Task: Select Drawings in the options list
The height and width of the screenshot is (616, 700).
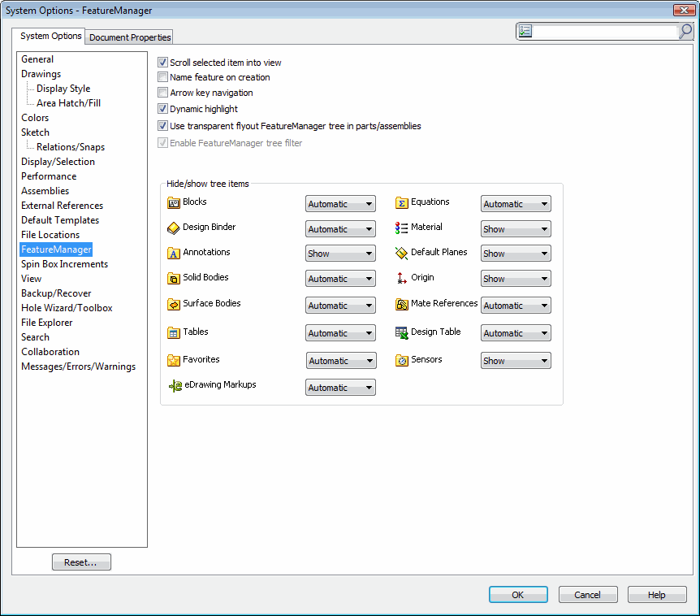Action: click(41, 74)
